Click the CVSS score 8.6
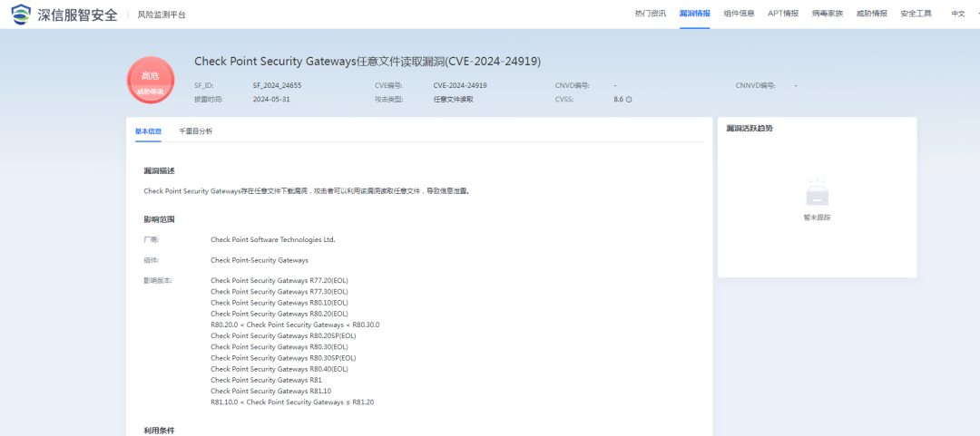 pos(618,100)
